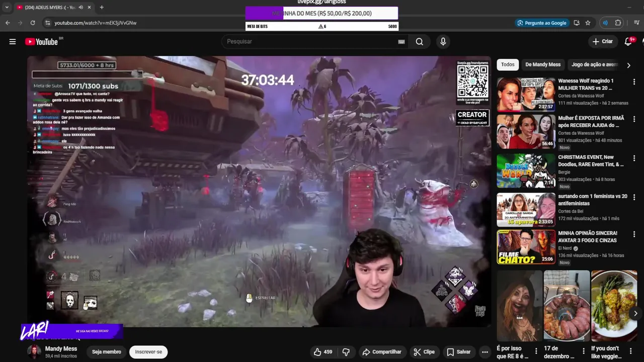
Task: Select the Todos filter chip
Action: tap(508, 64)
